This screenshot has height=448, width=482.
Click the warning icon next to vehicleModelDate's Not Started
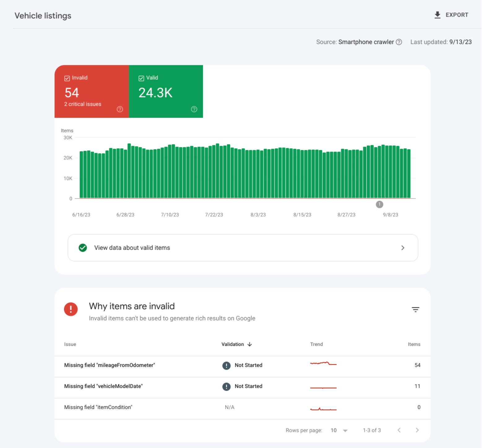[x=226, y=386]
